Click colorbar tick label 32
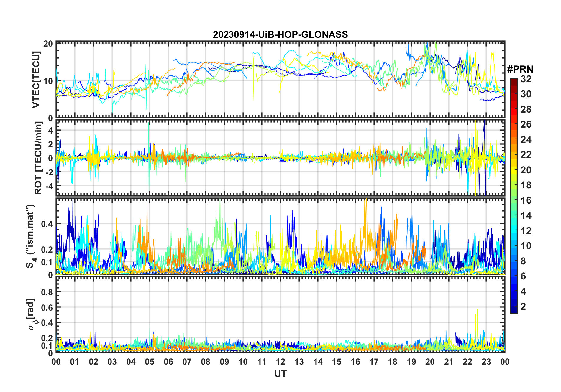 tap(526, 79)
